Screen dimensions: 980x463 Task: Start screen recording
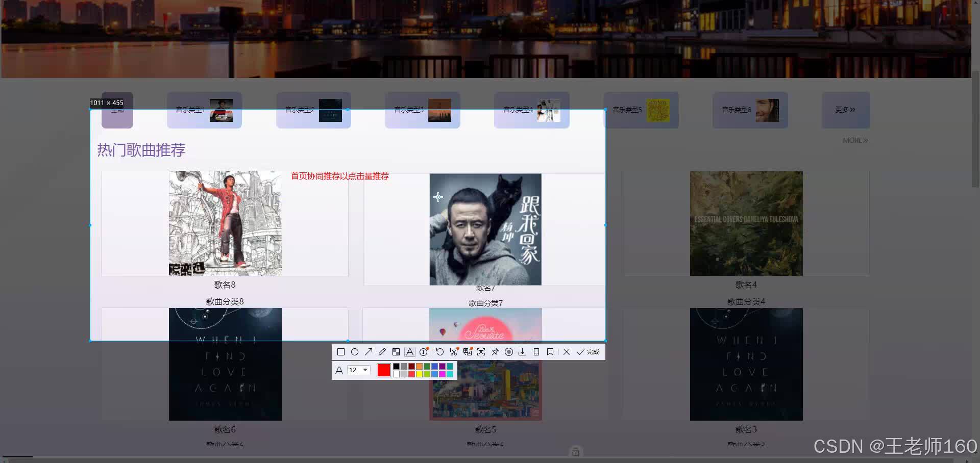(509, 352)
